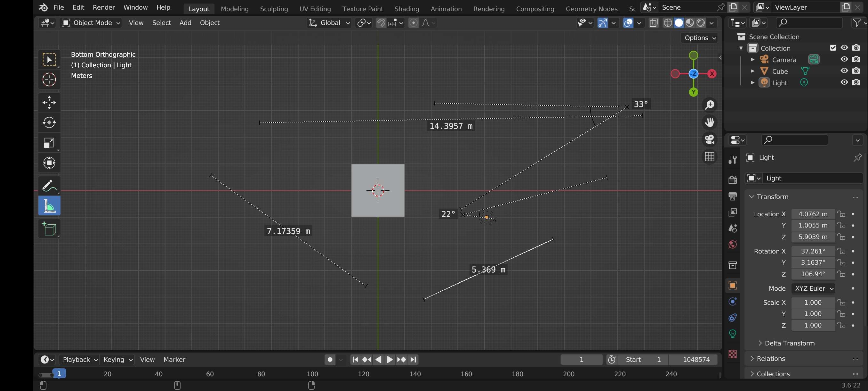Select the Measure tool in toolbar
The height and width of the screenshot is (391, 868).
(49, 206)
